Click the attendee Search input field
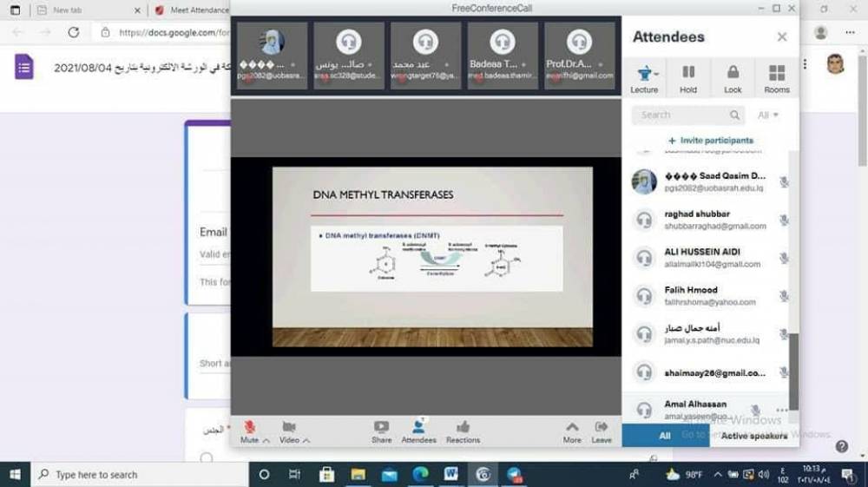The image size is (868, 487). point(681,115)
